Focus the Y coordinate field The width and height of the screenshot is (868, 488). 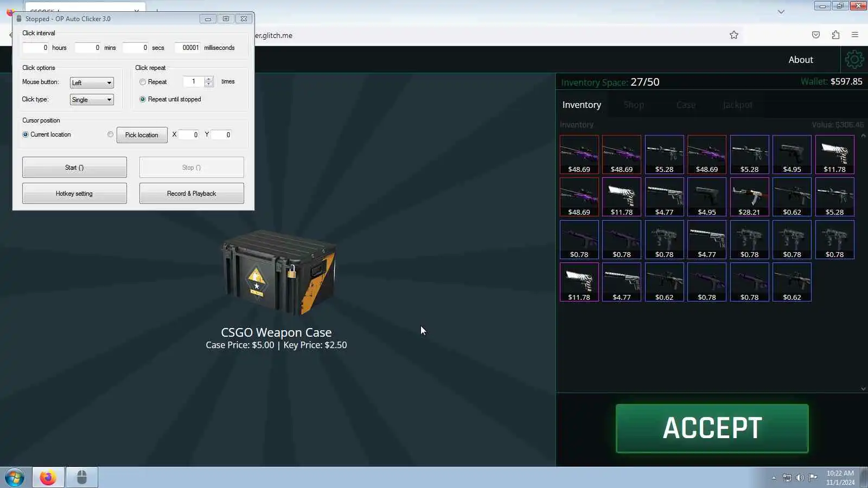[x=221, y=135]
